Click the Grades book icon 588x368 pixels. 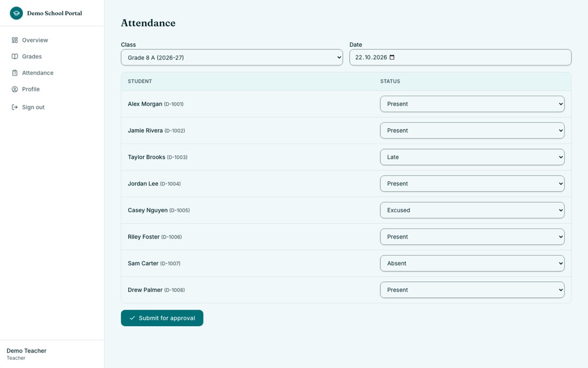coord(15,57)
